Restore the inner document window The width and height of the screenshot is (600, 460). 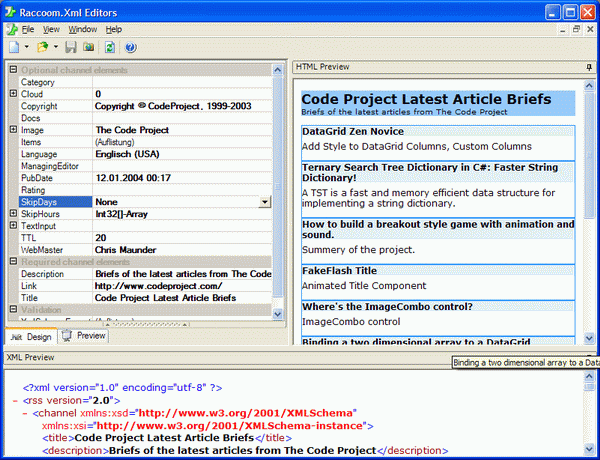coord(576,29)
